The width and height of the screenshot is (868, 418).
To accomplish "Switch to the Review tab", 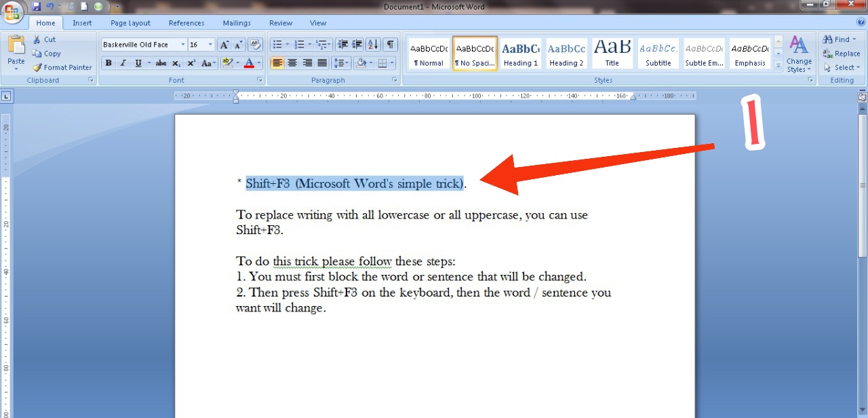I will (281, 23).
